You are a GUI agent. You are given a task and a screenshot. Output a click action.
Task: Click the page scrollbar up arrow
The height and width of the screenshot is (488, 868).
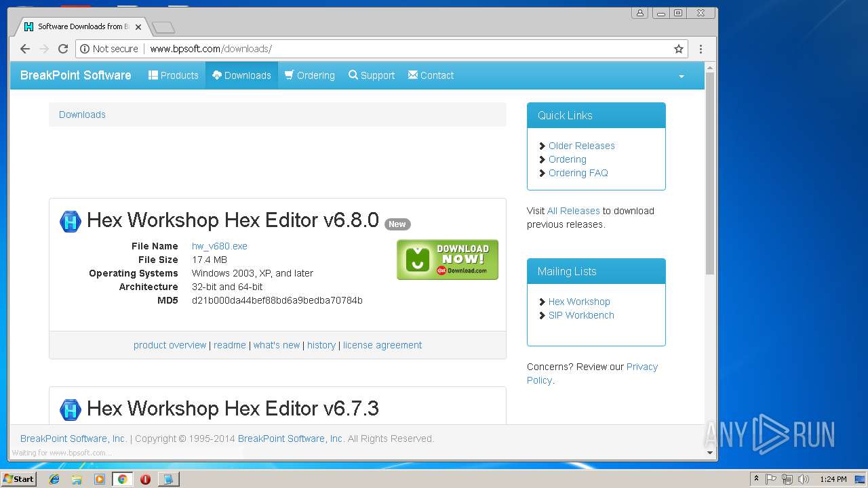tap(710, 67)
